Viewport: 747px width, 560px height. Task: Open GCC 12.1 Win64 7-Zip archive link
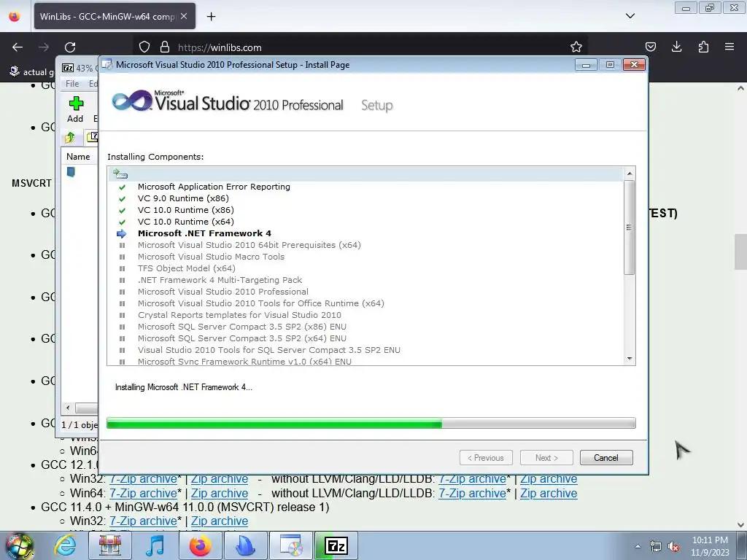click(x=144, y=494)
